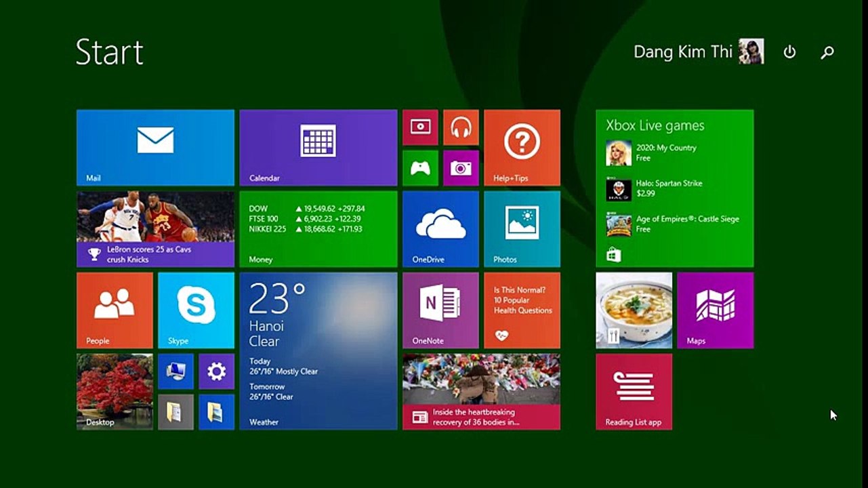Launch the Maps tile

pyautogui.click(x=716, y=310)
